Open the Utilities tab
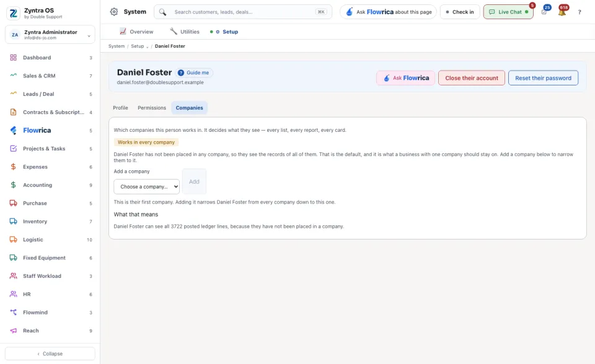The height and width of the screenshot is (364, 595). tap(185, 32)
